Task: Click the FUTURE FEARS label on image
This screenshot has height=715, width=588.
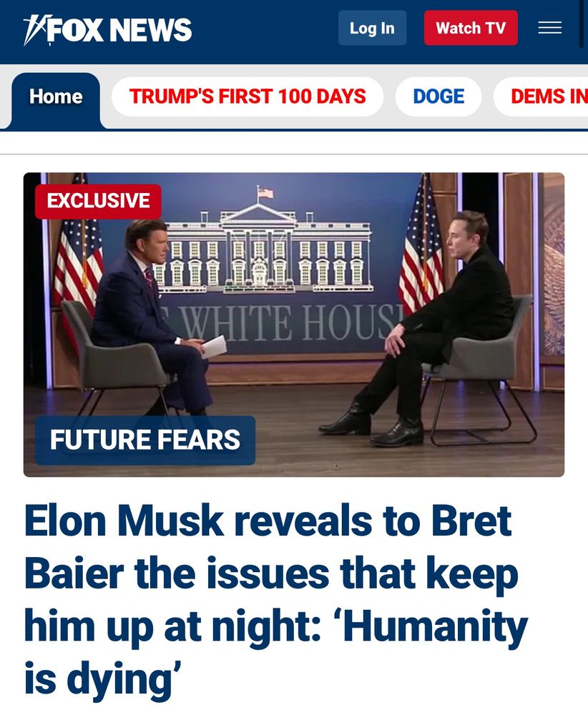Action: 145,440
